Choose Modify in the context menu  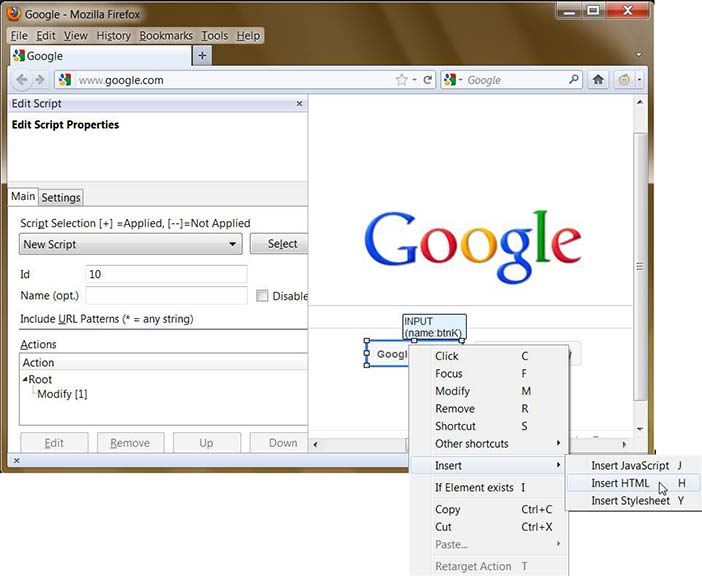coord(489,391)
